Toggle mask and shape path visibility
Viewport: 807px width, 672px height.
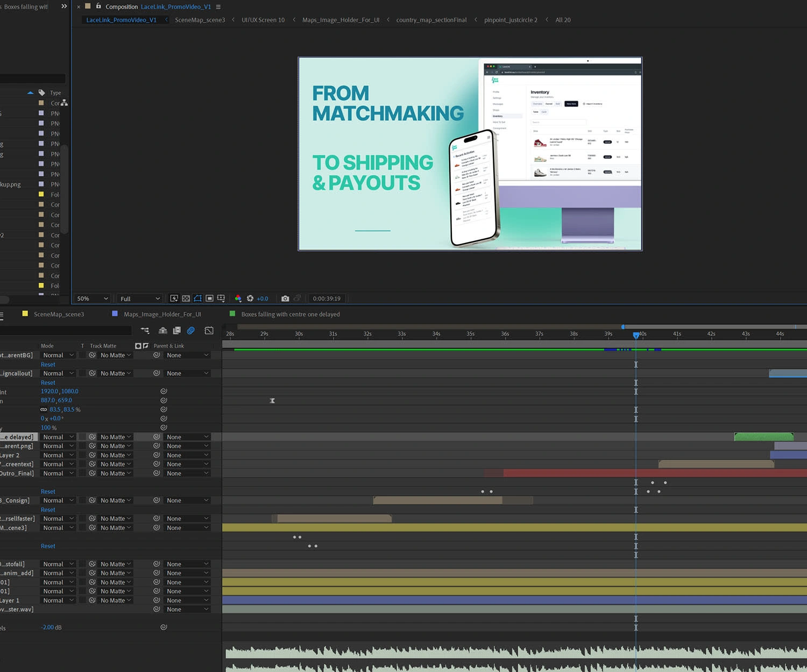197,298
